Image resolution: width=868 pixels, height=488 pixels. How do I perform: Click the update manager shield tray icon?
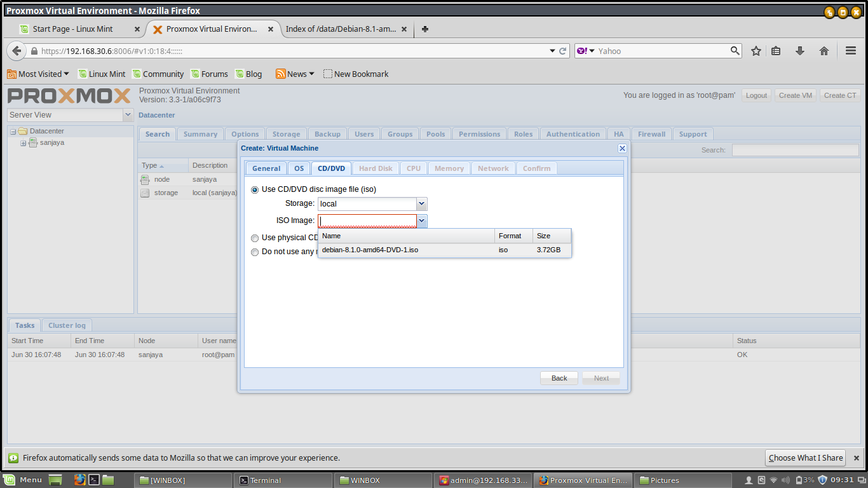pos(822,480)
